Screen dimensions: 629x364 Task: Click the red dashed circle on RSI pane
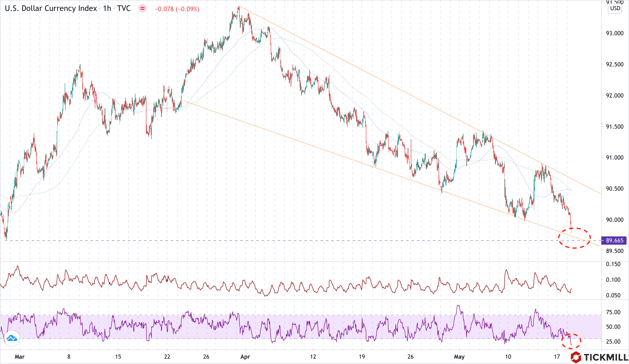point(571,341)
